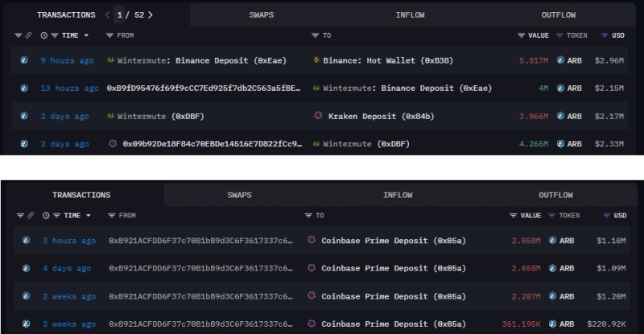Click the ARB token icon in the $2.96M row
The height and width of the screenshot is (334, 644).
pos(559,60)
